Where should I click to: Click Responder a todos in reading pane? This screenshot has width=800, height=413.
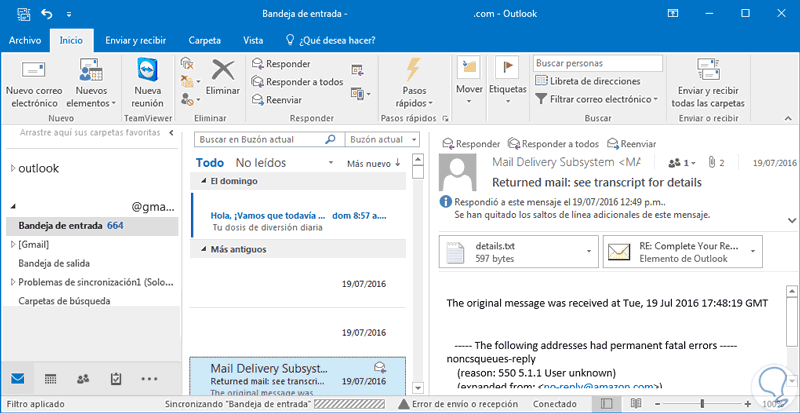pos(554,144)
